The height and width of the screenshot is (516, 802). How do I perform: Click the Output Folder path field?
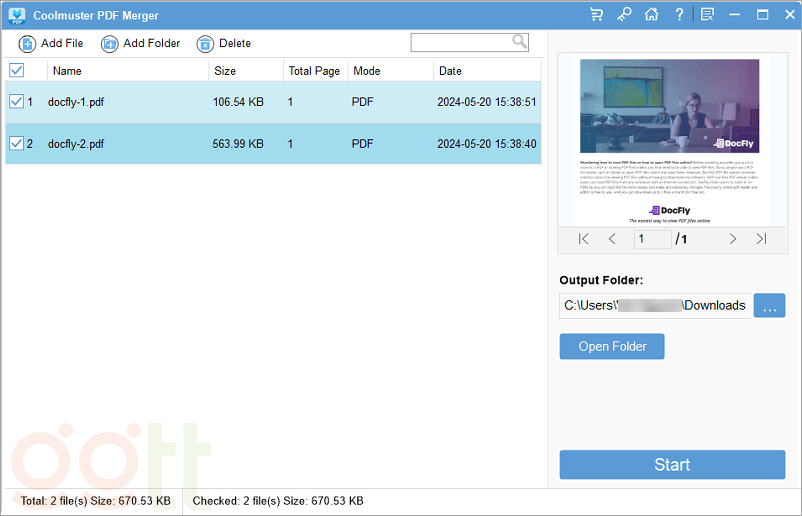(655, 306)
